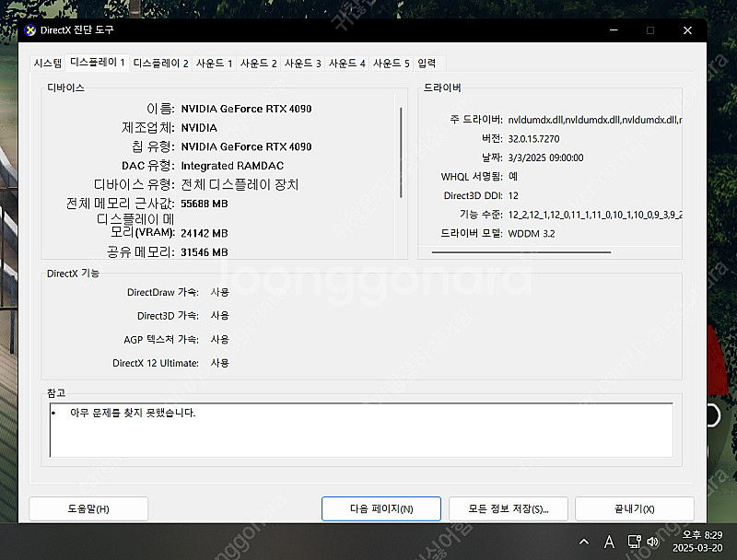Image resolution: width=737 pixels, height=560 pixels.
Task: Click the IME language indicator 'A'
Action: 609,542
